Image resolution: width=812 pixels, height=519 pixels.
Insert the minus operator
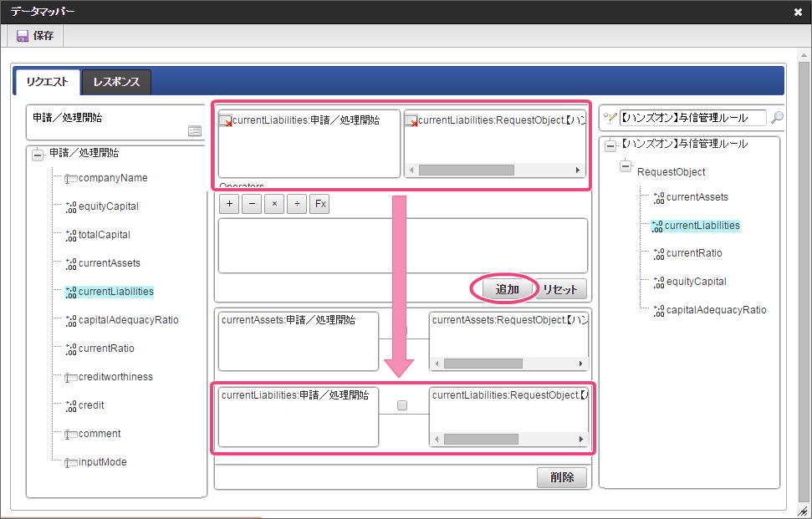click(252, 204)
